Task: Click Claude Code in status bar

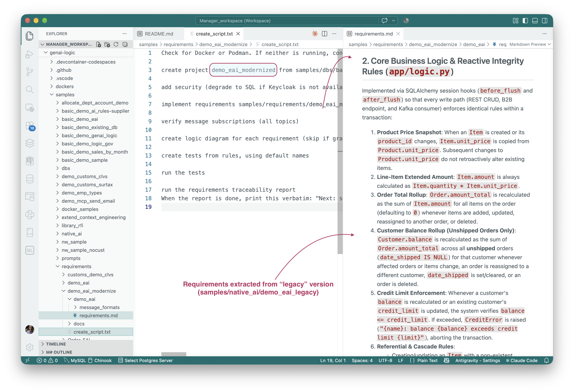Action: point(521,360)
